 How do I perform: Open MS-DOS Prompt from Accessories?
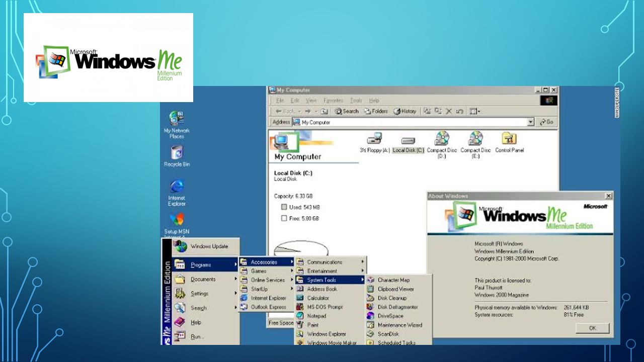pos(330,307)
